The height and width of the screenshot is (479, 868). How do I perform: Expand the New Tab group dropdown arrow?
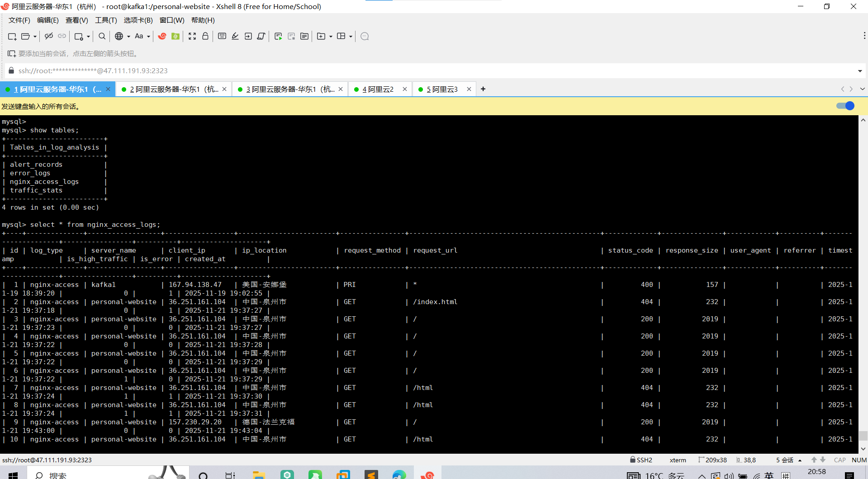tap(331, 37)
